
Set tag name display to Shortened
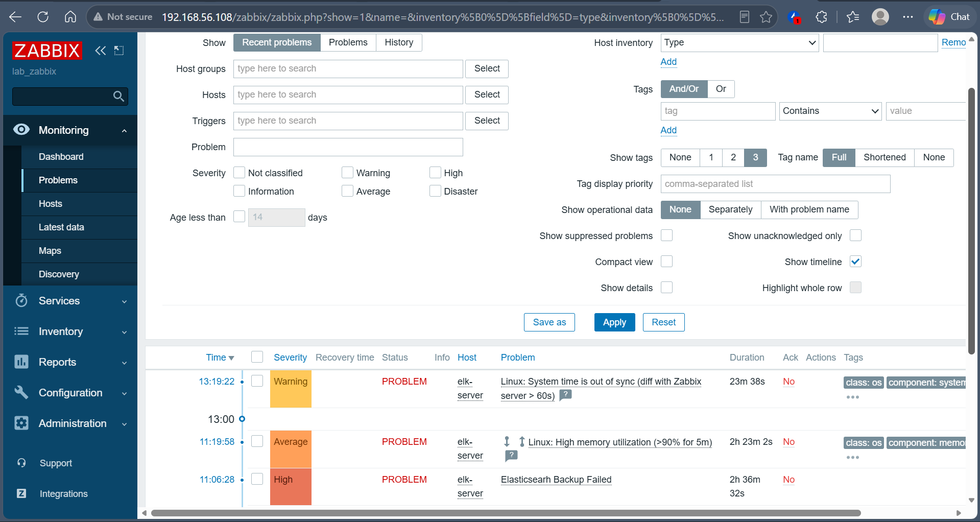point(885,157)
